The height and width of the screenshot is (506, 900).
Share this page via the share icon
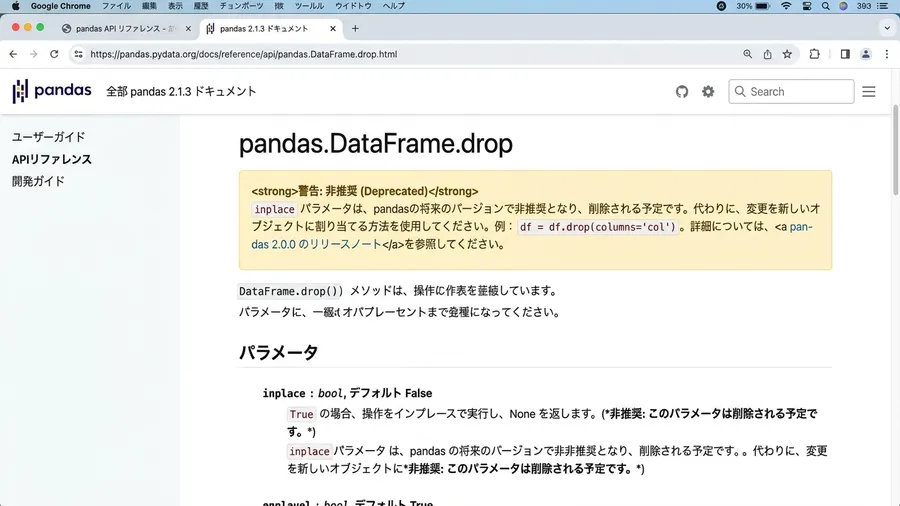(767, 54)
